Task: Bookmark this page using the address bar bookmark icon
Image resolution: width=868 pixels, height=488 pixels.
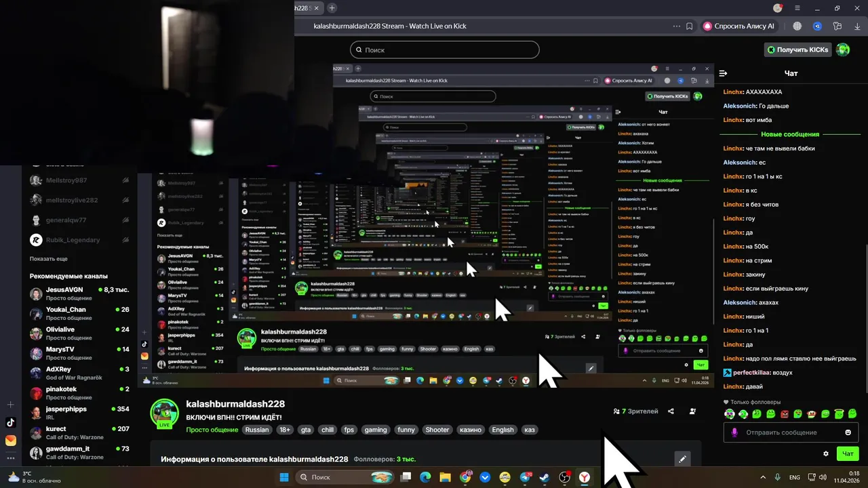Action: point(689,26)
